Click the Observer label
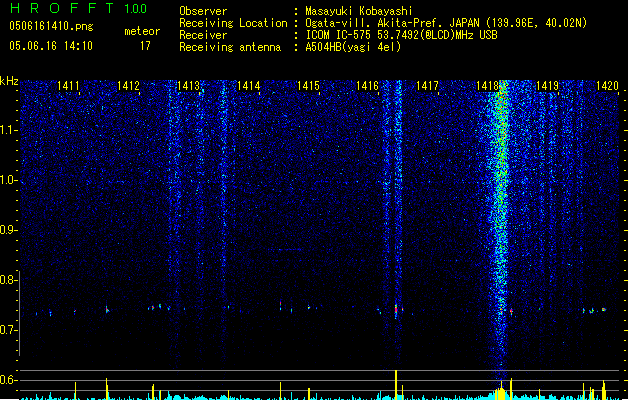This screenshot has height=400, width=629. coord(203,11)
